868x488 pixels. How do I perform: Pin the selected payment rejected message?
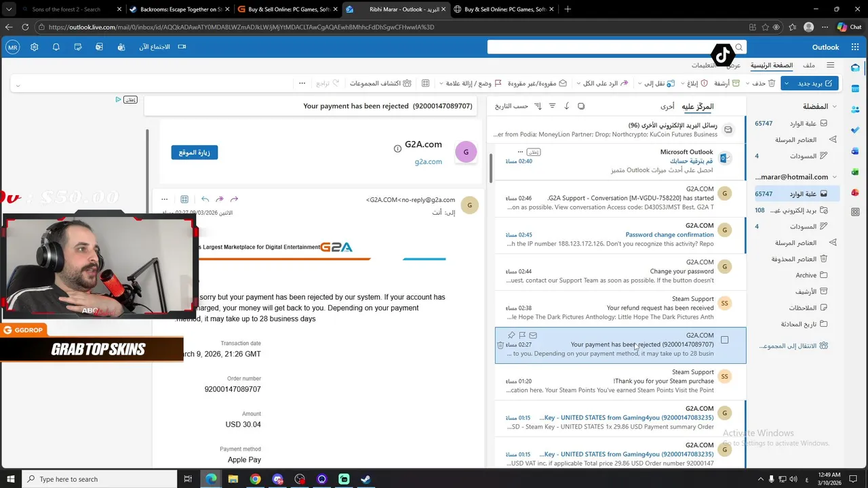click(511, 335)
